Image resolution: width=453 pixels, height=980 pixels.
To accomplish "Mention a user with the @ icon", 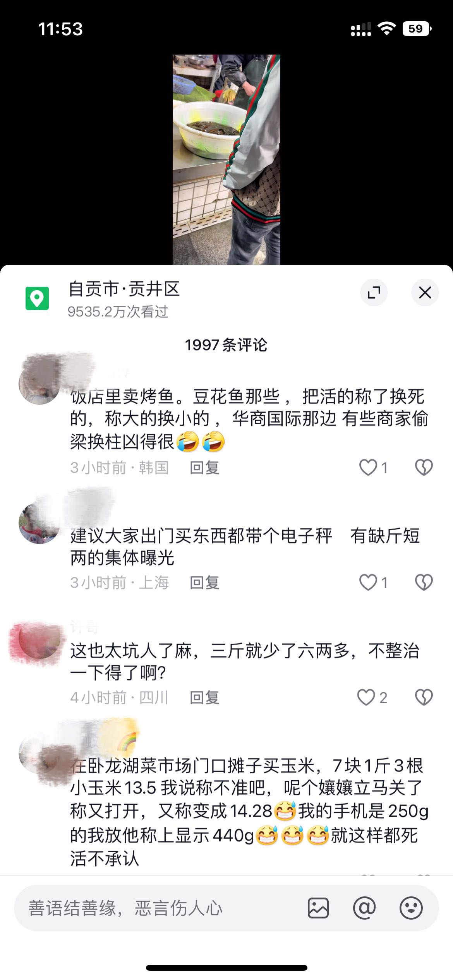I will (x=364, y=908).
